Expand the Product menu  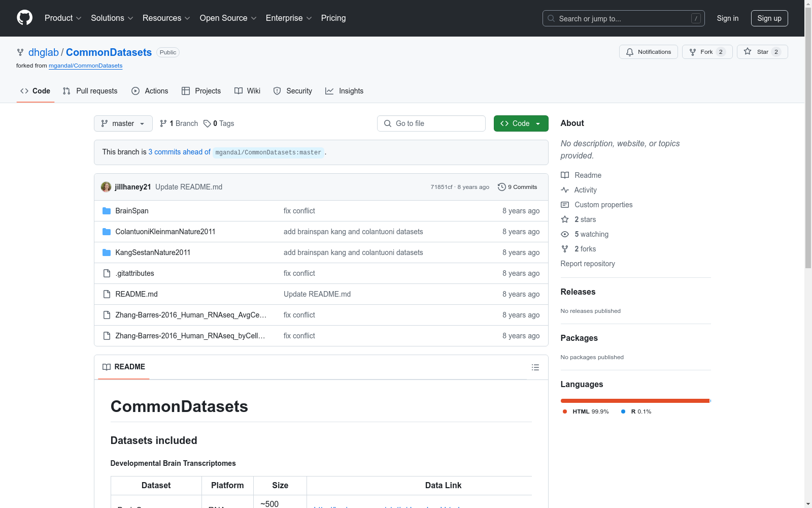pos(63,18)
